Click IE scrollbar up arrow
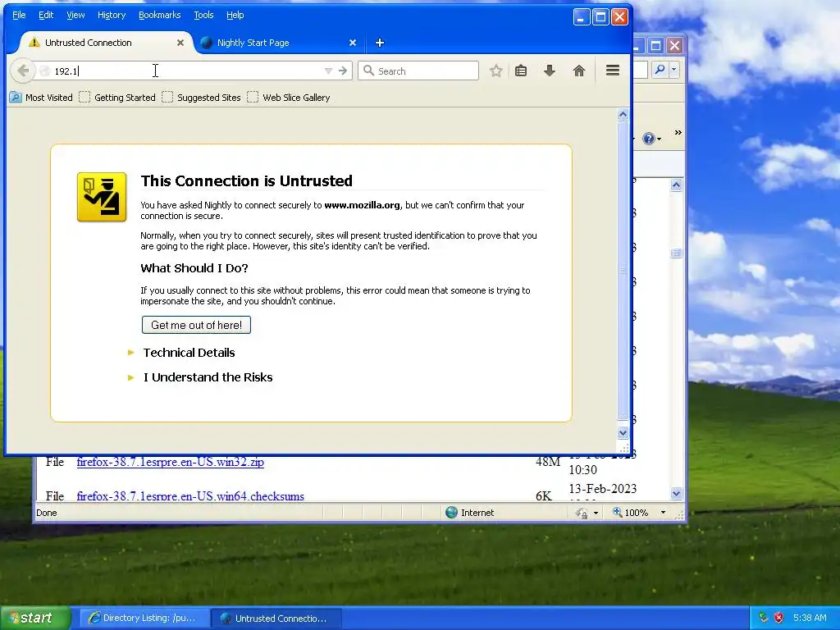The height and width of the screenshot is (630, 840). point(676,185)
